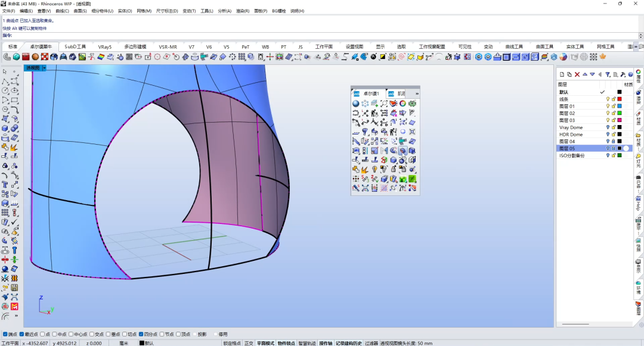Toggle 正交 (Ortho) in status bar
The width and height of the screenshot is (644, 346).
[249, 343]
